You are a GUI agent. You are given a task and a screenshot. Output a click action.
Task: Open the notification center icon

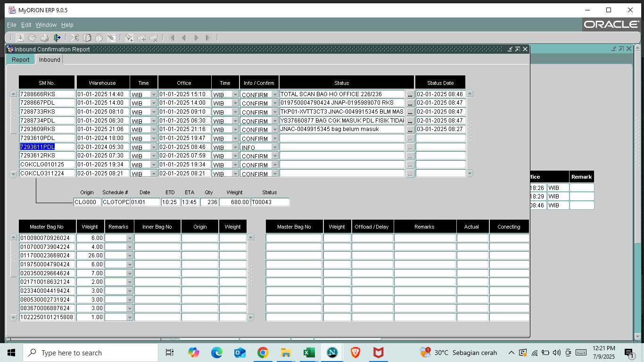(629, 353)
